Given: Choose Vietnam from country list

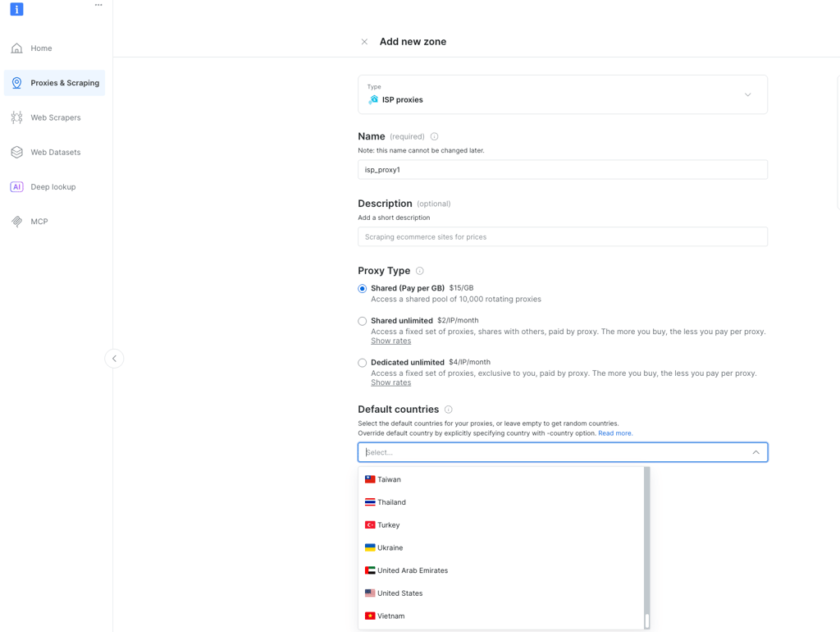Looking at the screenshot, I should point(501,616).
